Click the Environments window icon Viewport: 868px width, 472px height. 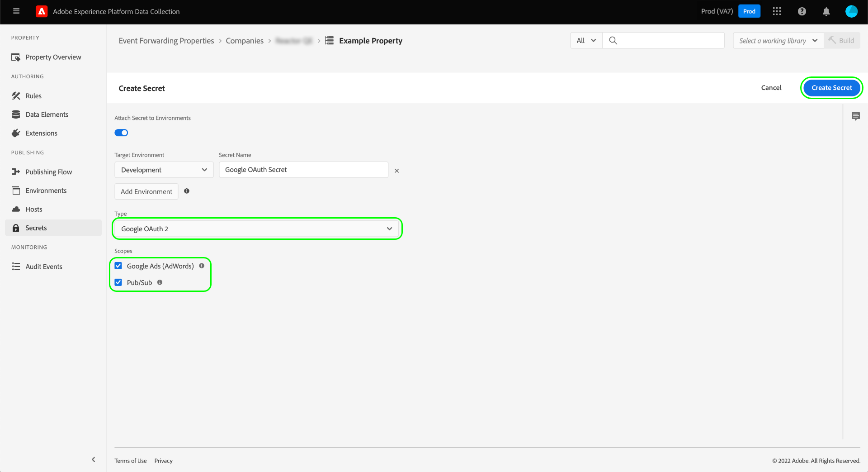pyautogui.click(x=16, y=191)
